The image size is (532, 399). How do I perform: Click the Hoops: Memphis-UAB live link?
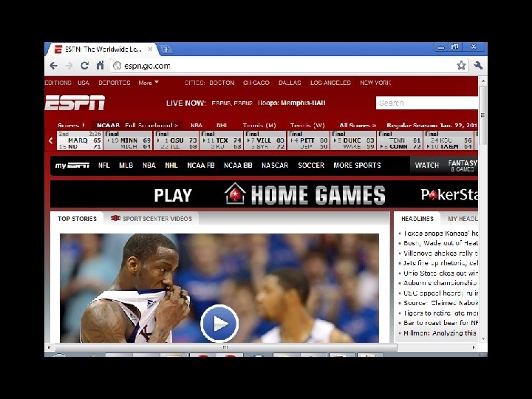pos(291,103)
